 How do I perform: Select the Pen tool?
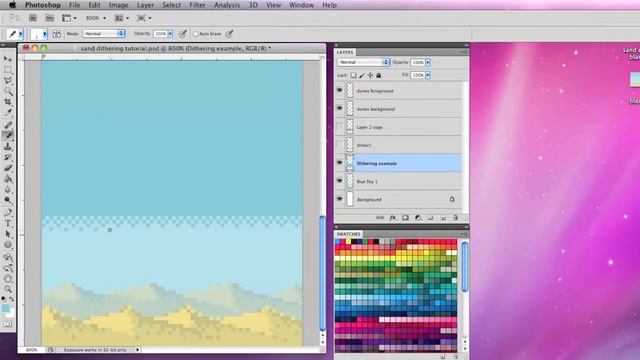click(x=8, y=213)
